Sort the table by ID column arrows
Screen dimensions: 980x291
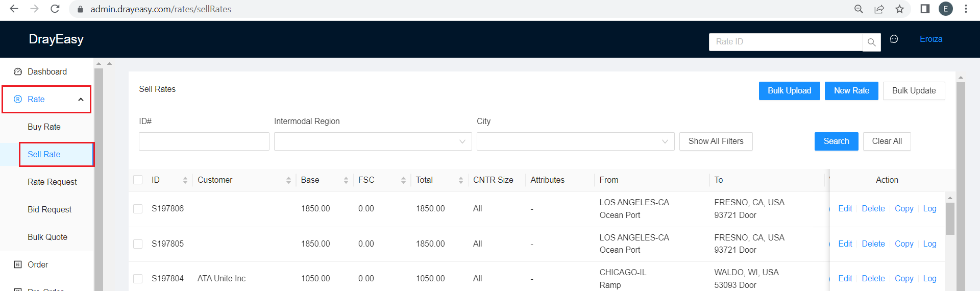[x=185, y=180]
